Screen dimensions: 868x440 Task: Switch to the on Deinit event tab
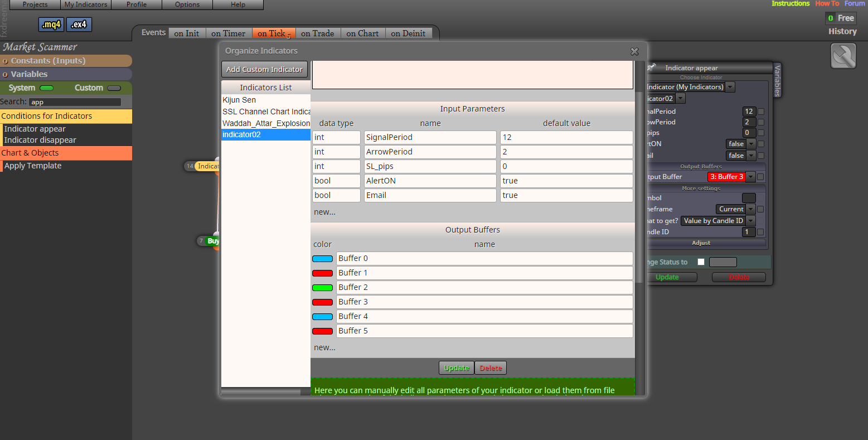(408, 33)
